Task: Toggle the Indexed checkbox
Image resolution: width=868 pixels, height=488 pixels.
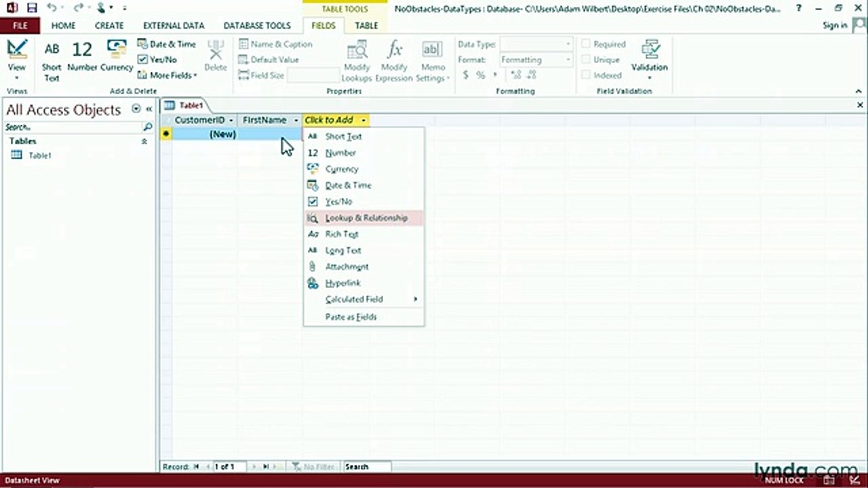Action: (x=586, y=75)
